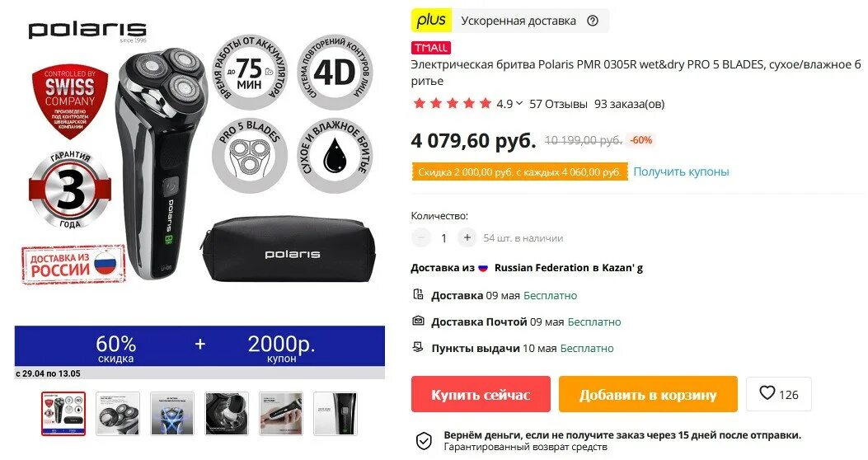This screenshot has width=868, height=460.
Task: Click the courier delivery icon beside Доставка 09 мая
Action: (x=419, y=294)
